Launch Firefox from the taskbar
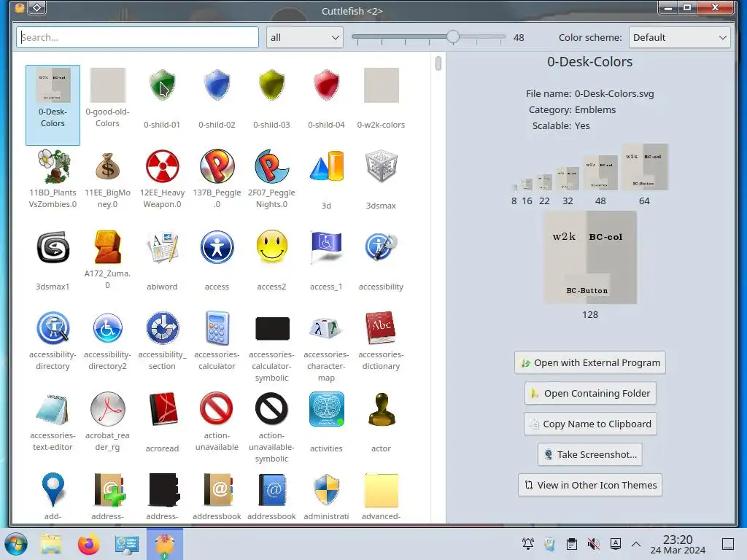The width and height of the screenshot is (747, 560). pos(88,544)
